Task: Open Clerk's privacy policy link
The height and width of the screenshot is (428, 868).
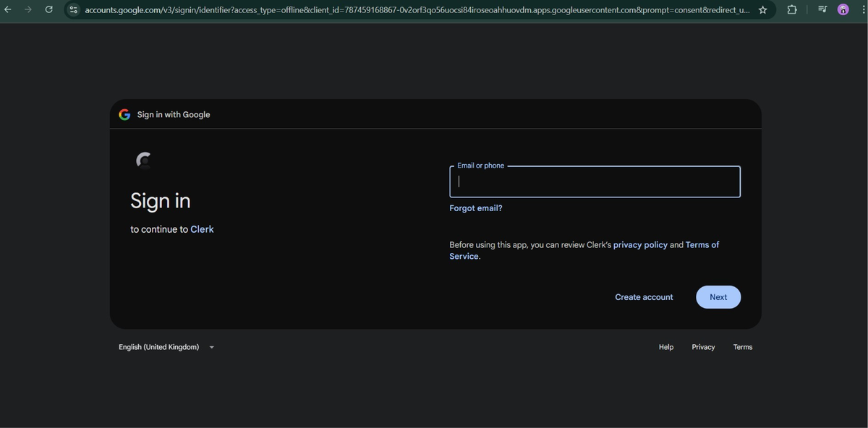Action: pyautogui.click(x=640, y=245)
